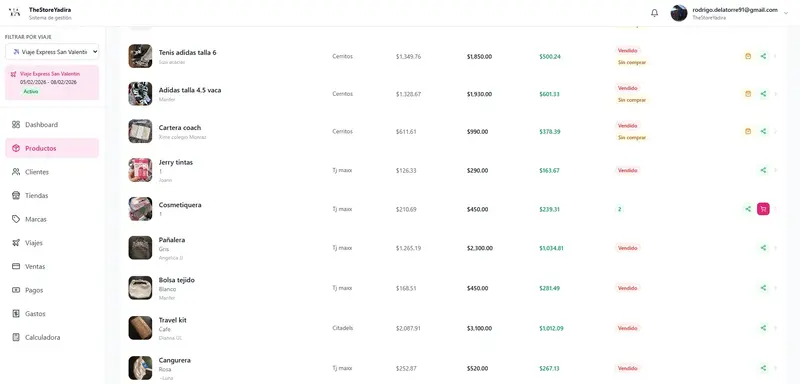
Task: Open the Viajes section
Action: pos(52,243)
